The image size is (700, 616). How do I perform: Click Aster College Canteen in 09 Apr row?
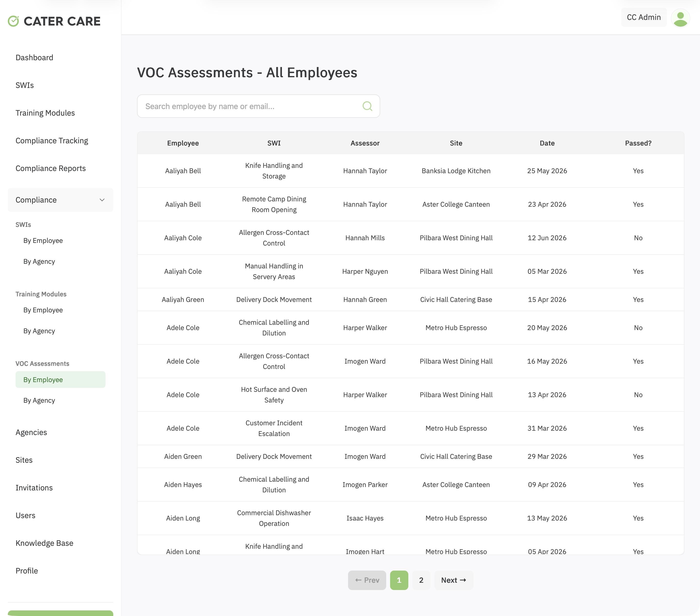[x=456, y=485]
